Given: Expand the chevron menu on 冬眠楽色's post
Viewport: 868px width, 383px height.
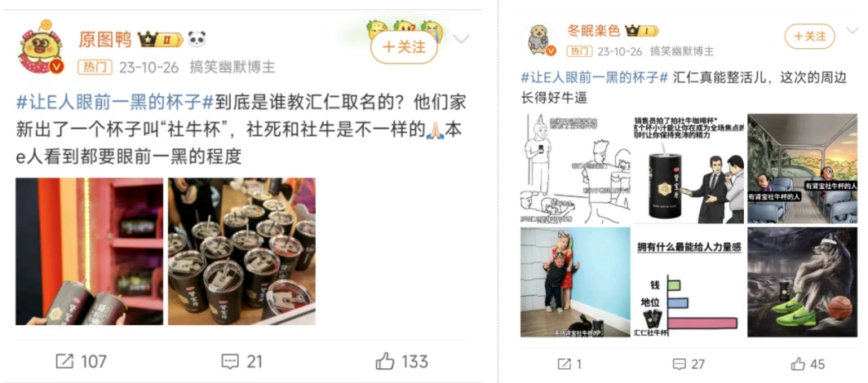Looking at the screenshot, I should [x=852, y=29].
